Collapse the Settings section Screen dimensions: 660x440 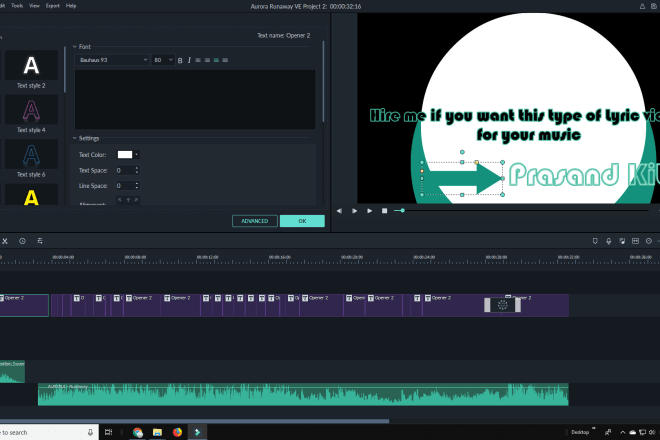75,138
